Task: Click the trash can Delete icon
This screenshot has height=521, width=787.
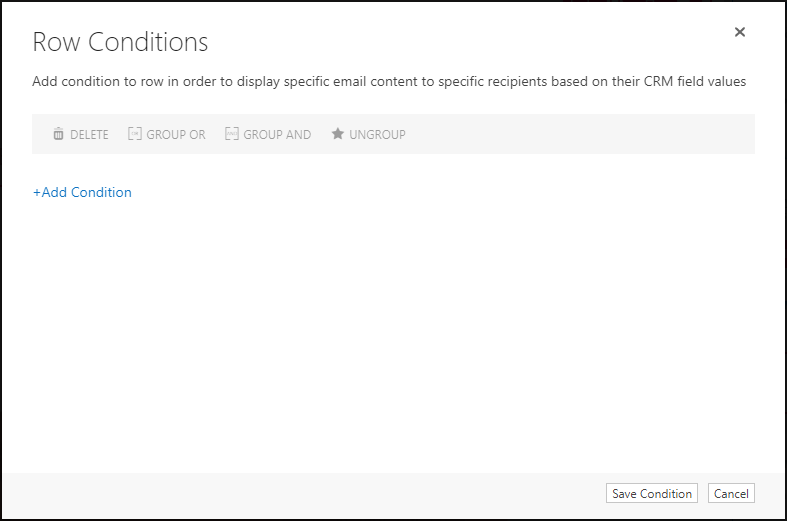Action: coord(58,134)
